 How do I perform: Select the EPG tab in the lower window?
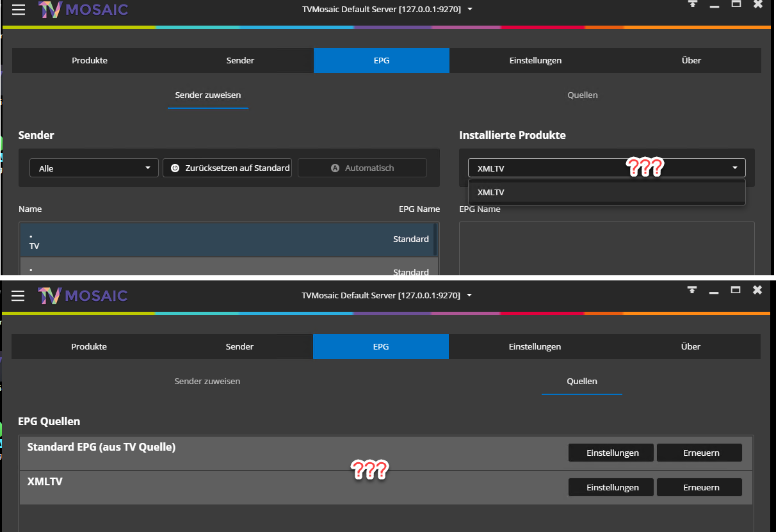tap(381, 347)
